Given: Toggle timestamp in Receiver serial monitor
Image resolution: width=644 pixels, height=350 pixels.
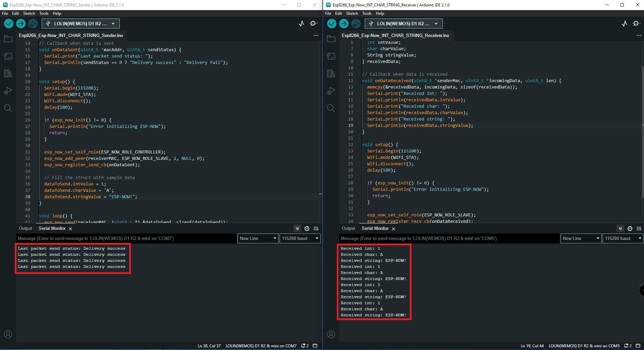Looking at the screenshot, I should coord(630,229).
